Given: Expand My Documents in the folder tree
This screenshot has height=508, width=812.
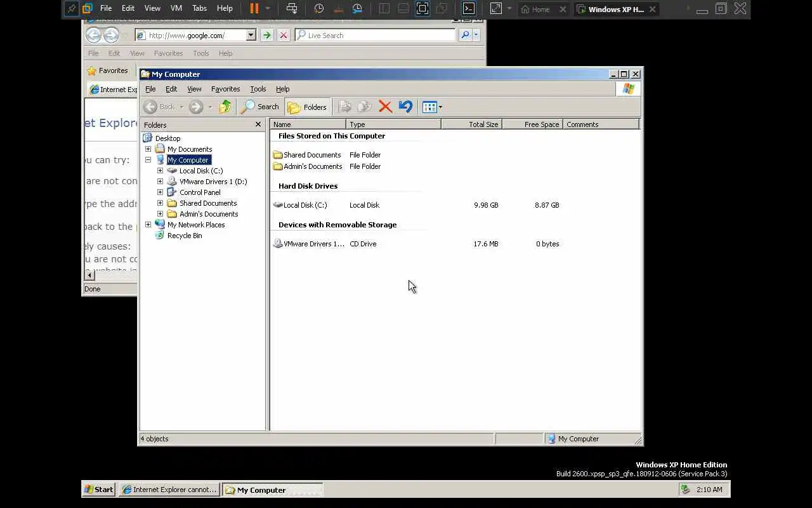Looking at the screenshot, I should [148, 149].
